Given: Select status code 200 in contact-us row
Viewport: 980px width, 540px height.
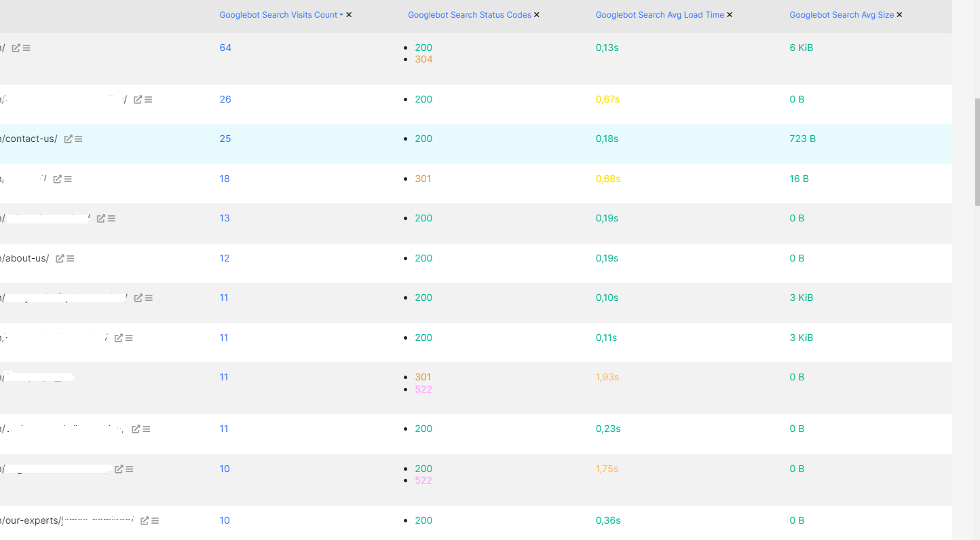Looking at the screenshot, I should tap(423, 139).
